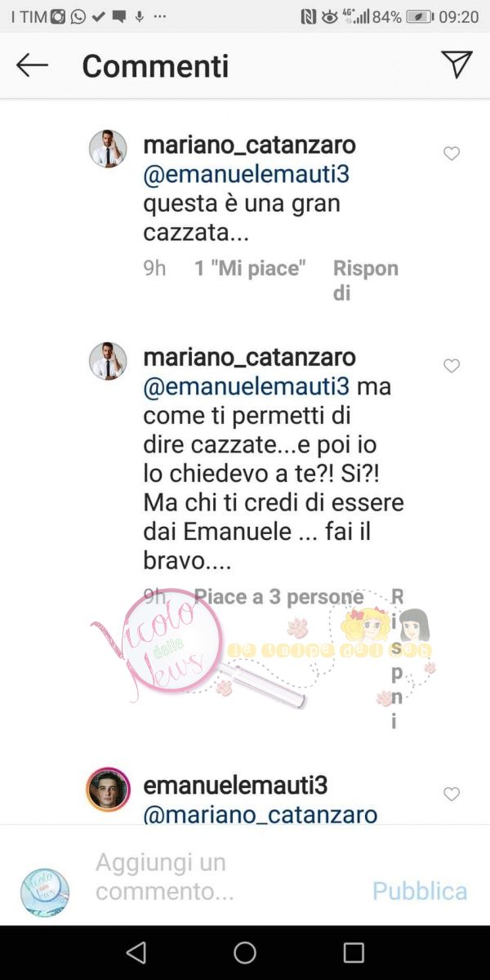Open direct share paper plane icon
This screenshot has width=490, height=980.
[x=457, y=65]
